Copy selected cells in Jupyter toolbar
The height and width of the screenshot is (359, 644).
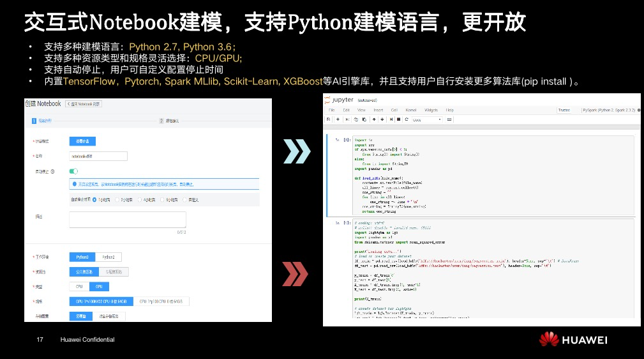coord(356,119)
